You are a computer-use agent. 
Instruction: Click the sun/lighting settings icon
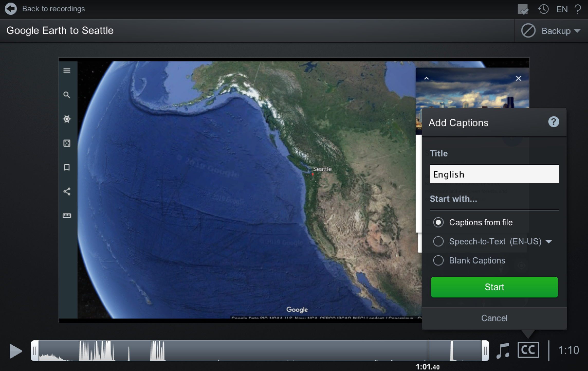67,119
